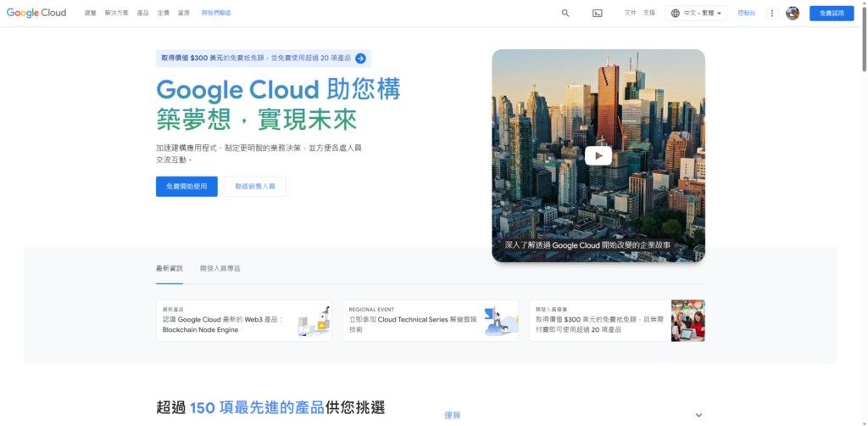Open the 定價 menu item

164,13
